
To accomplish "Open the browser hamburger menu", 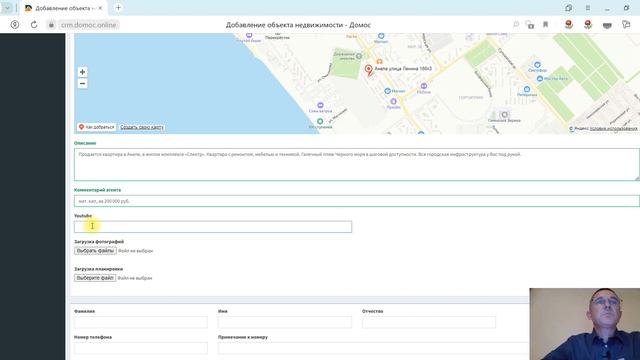I will pyautogui.click(x=588, y=8).
